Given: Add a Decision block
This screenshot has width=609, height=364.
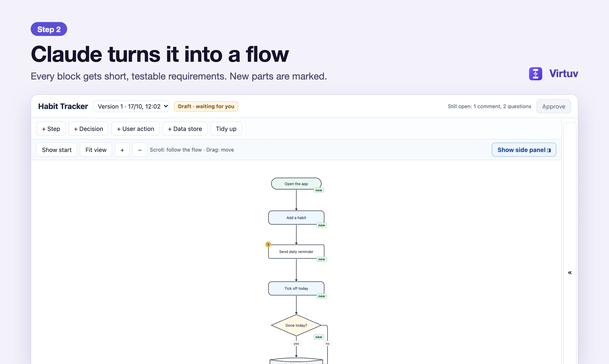Looking at the screenshot, I should click(88, 129).
